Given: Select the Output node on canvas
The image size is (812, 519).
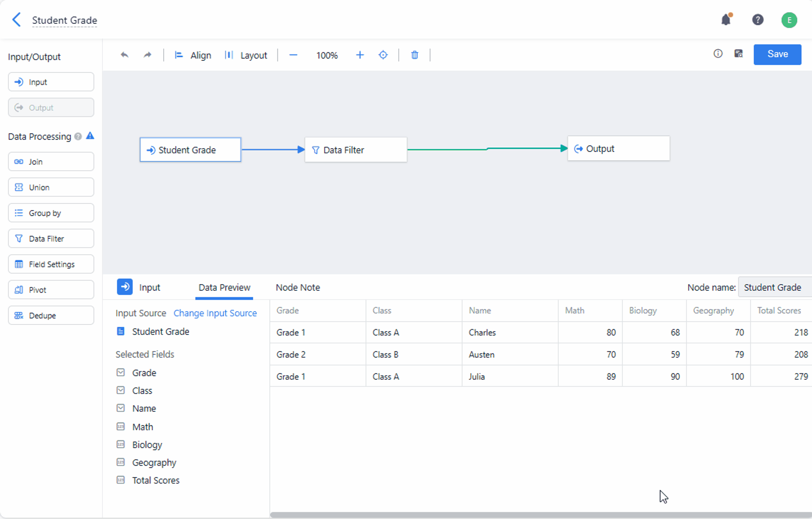Looking at the screenshot, I should tap(618, 149).
